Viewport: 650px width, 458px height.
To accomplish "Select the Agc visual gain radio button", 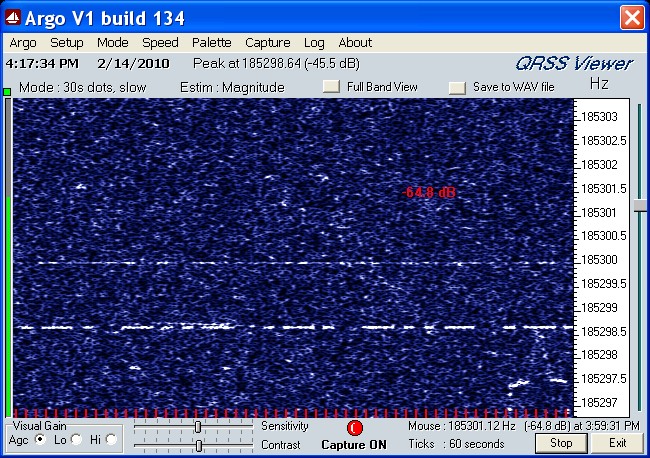I will click(41, 439).
